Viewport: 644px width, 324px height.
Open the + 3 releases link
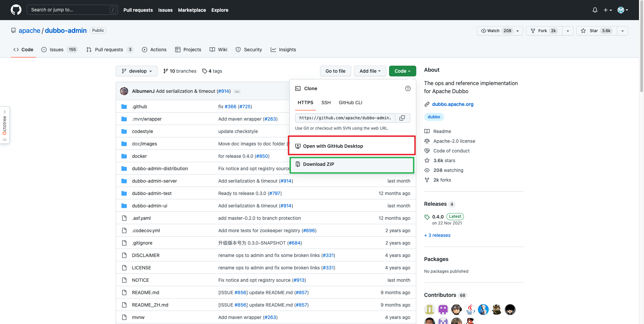(437, 235)
